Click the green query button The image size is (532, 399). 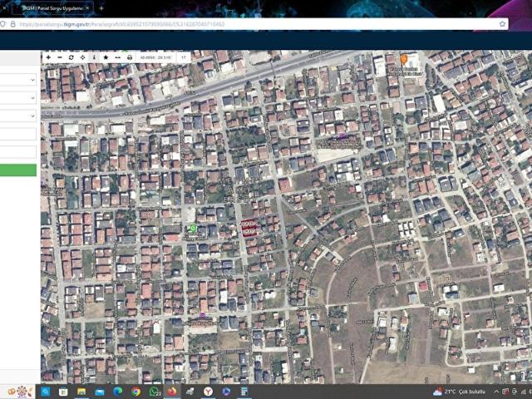[18, 170]
